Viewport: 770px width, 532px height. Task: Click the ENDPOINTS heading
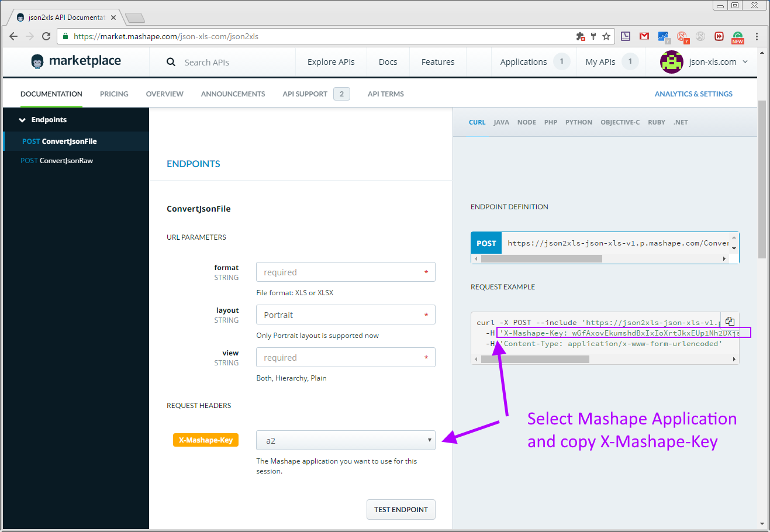click(194, 164)
